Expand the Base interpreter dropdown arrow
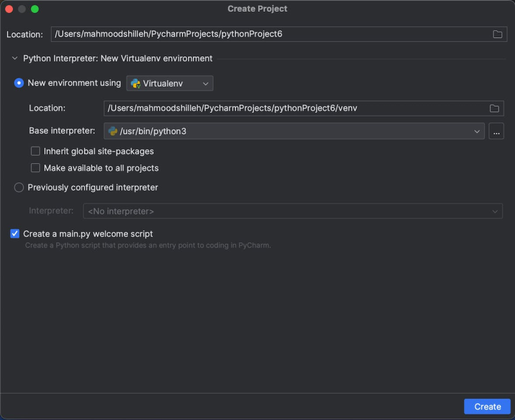The image size is (515, 420). [x=478, y=132]
